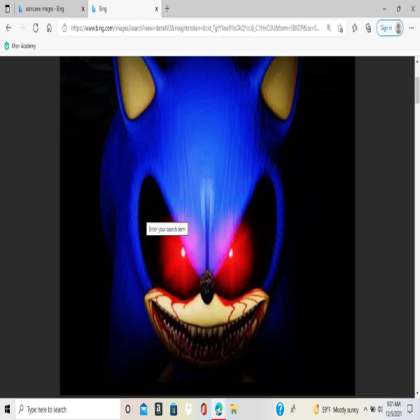
Task: Open the Mail app from taskbar
Action: click(144, 409)
